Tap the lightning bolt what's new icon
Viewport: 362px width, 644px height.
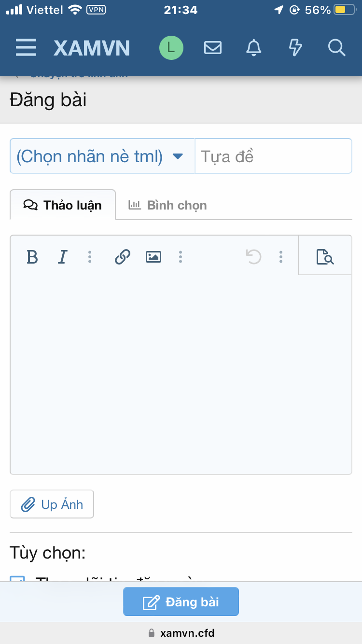[295, 48]
